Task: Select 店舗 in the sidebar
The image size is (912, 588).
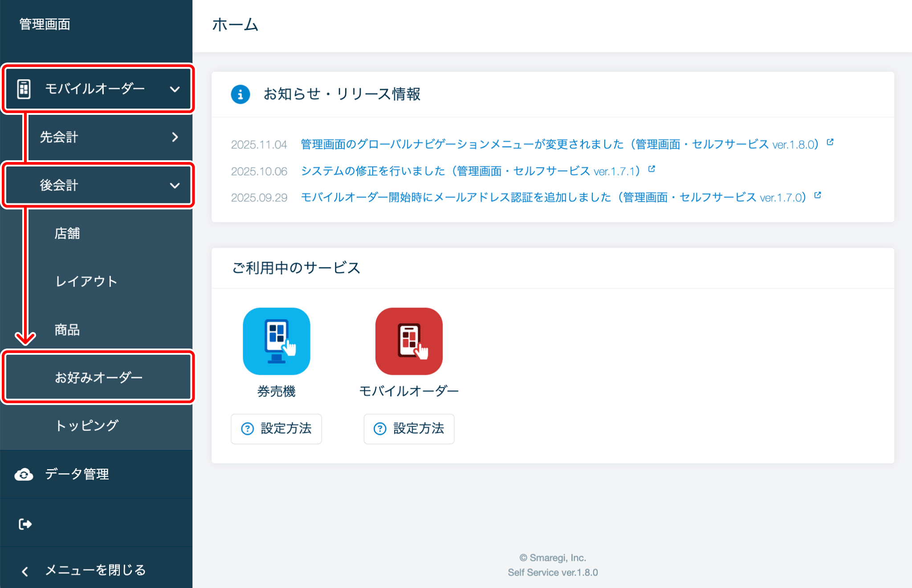Action: click(x=67, y=233)
